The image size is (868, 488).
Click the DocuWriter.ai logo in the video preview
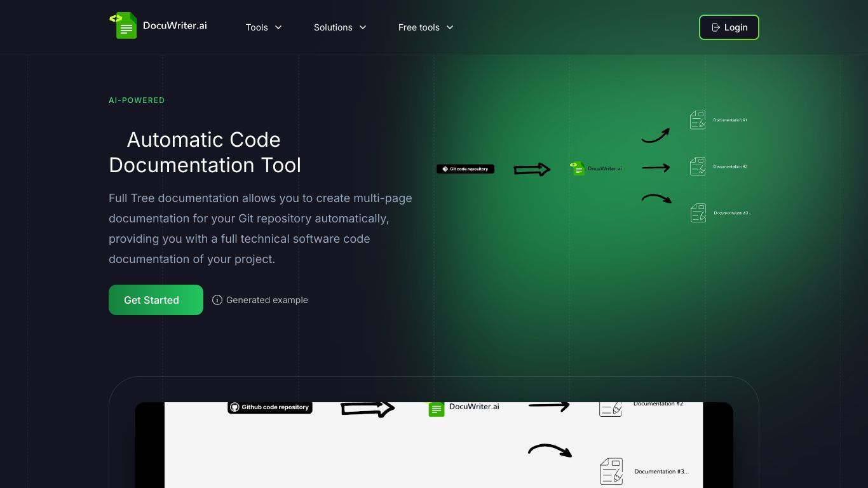click(463, 408)
